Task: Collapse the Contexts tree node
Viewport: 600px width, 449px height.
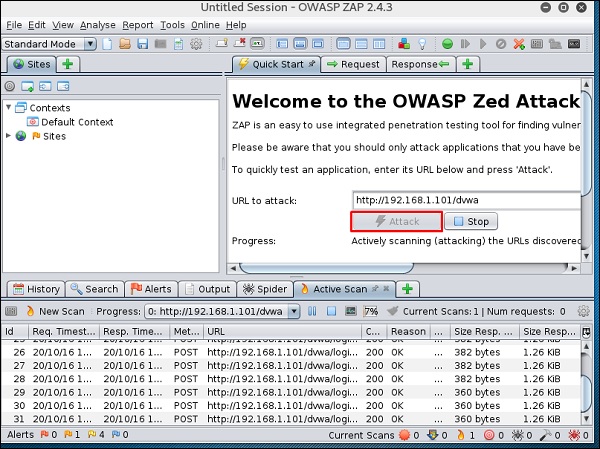Action: (x=8, y=107)
